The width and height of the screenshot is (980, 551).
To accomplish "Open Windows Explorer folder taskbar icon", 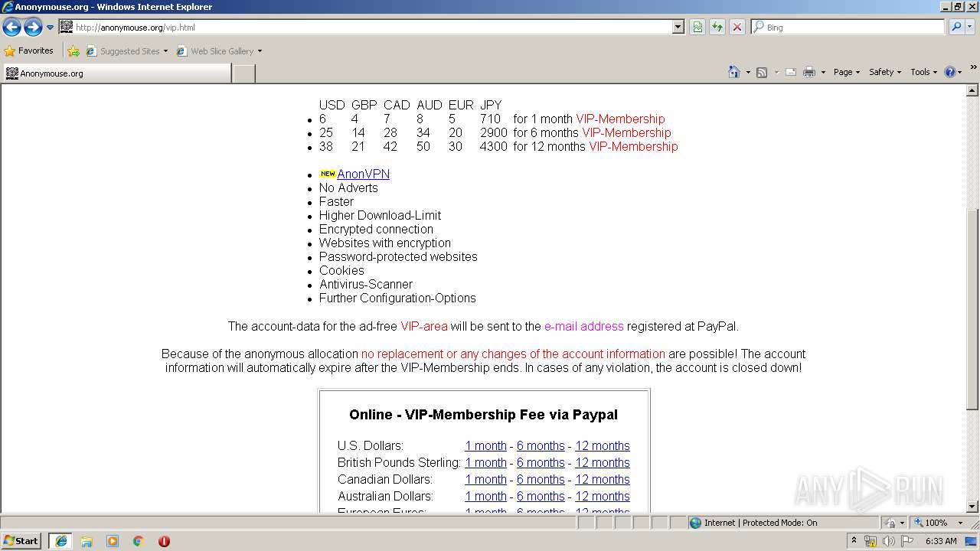I will 87,541.
